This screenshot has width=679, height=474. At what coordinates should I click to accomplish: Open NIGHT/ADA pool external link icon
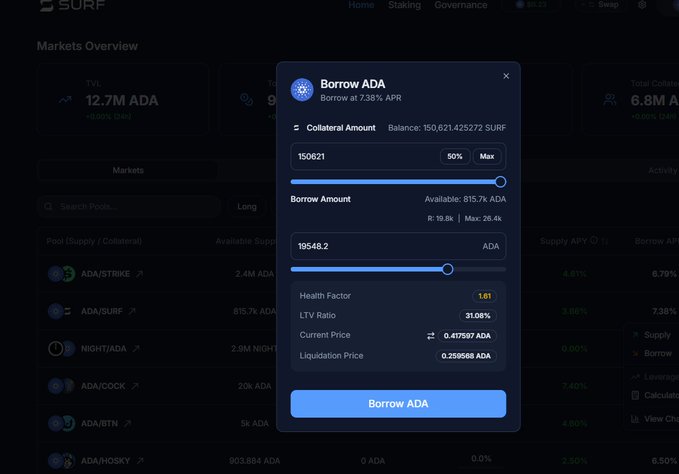coord(136,348)
